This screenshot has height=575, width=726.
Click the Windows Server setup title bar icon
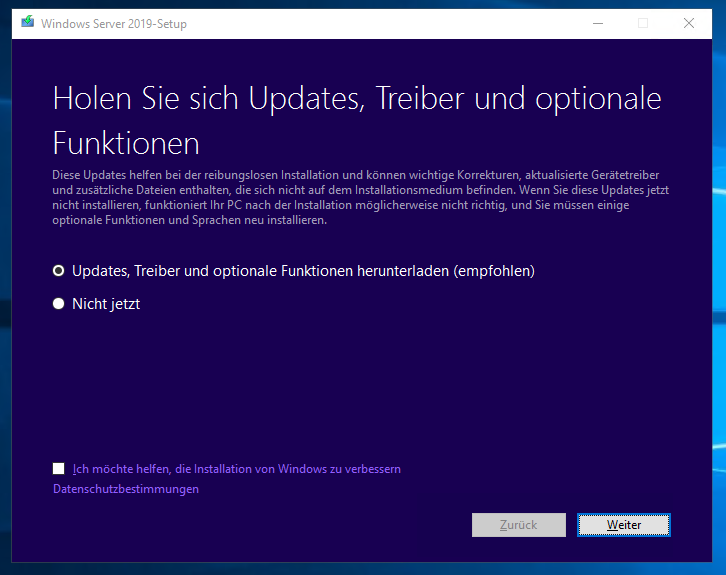pyautogui.click(x=28, y=22)
